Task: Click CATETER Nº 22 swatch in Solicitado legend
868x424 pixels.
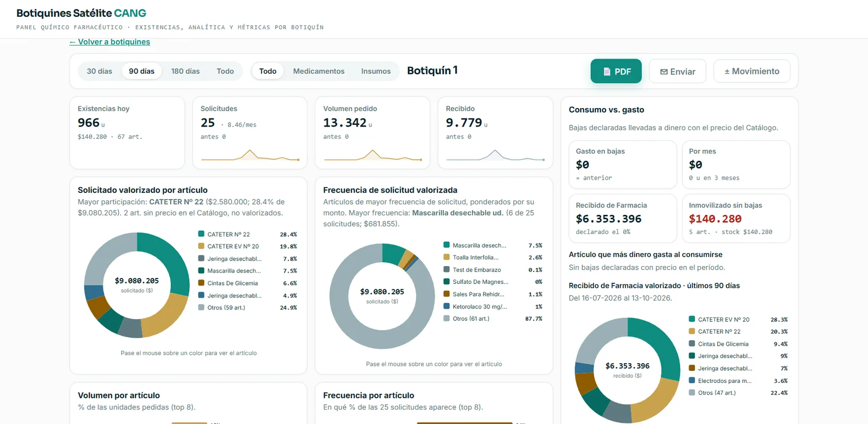Action: coord(201,234)
